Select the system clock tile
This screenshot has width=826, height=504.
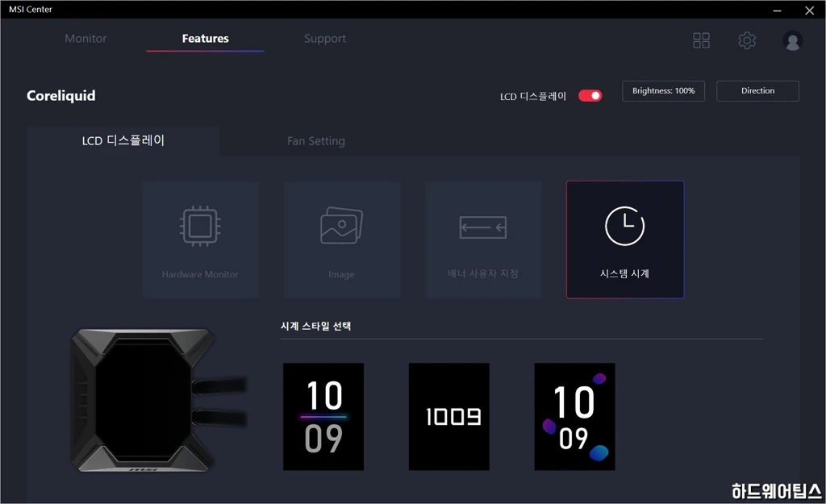coord(625,240)
